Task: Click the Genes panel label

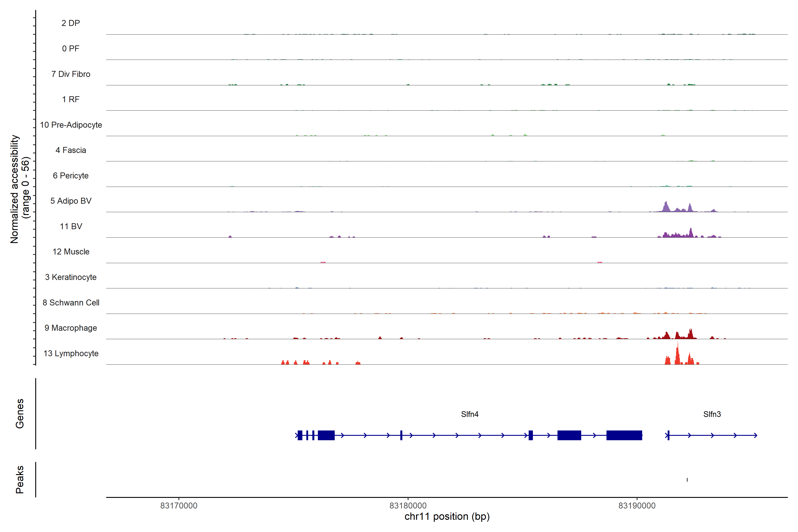Action: coord(20,414)
